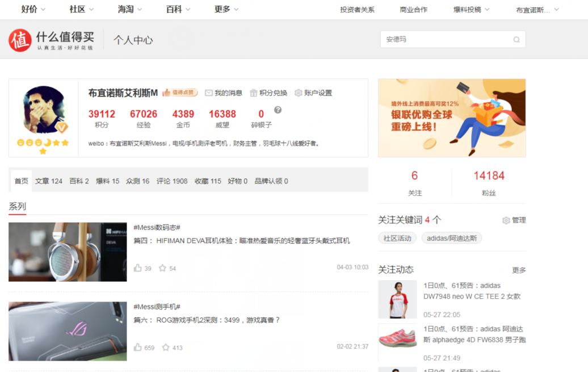Screen dimensions: 588x372
Task: Select the 首页 tab
Action: coord(22,181)
